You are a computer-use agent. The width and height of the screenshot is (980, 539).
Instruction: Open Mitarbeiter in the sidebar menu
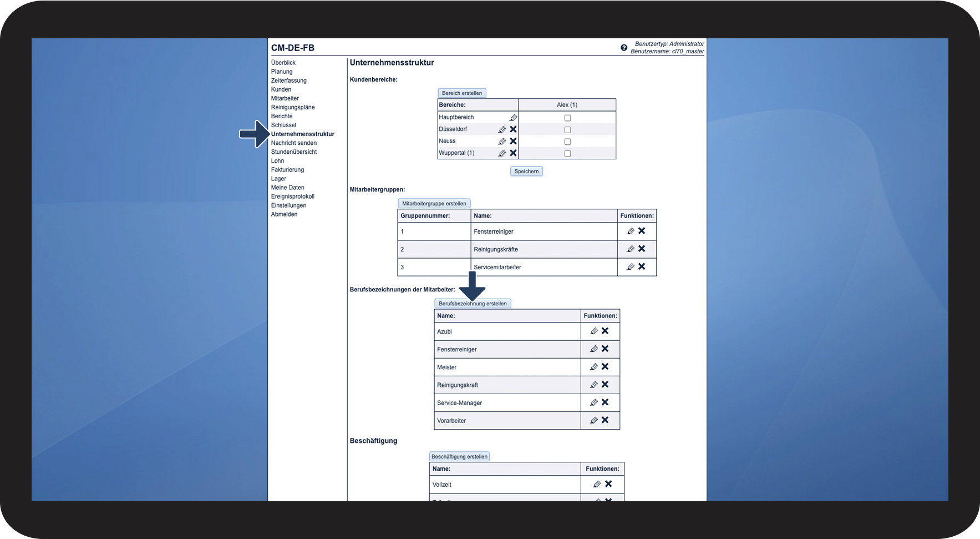(x=285, y=98)
